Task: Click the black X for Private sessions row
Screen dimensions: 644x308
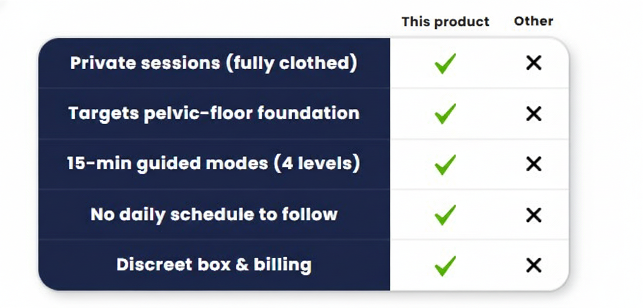Action: [534, 63]
